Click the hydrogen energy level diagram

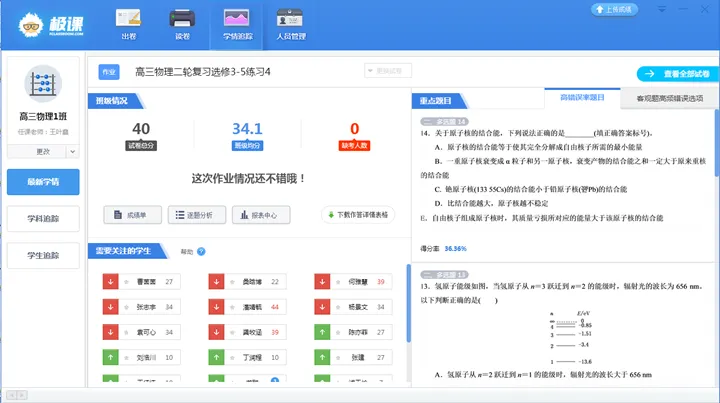(571, 337)
